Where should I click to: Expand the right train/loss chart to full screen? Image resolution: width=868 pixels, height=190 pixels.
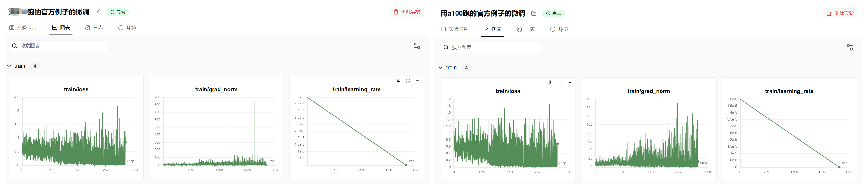560,82
